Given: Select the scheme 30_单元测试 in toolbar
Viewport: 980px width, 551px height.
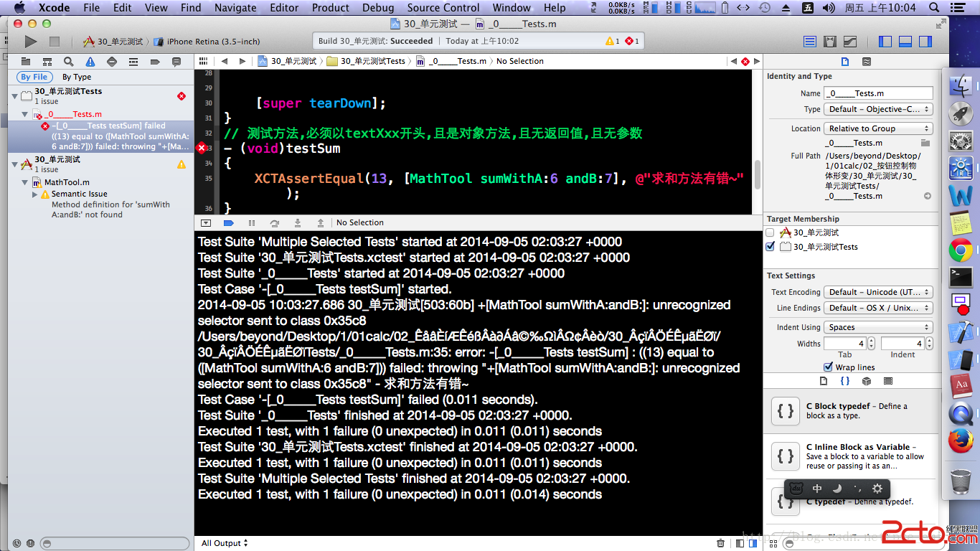Looking at the screenshot, I should point(113,42).
